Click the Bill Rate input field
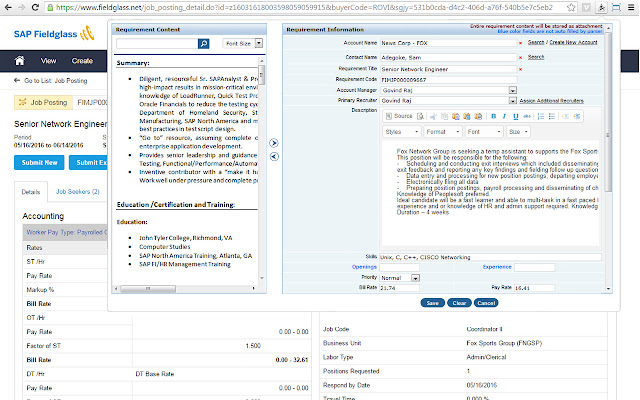The image size is (640, 400). (400, 288)
